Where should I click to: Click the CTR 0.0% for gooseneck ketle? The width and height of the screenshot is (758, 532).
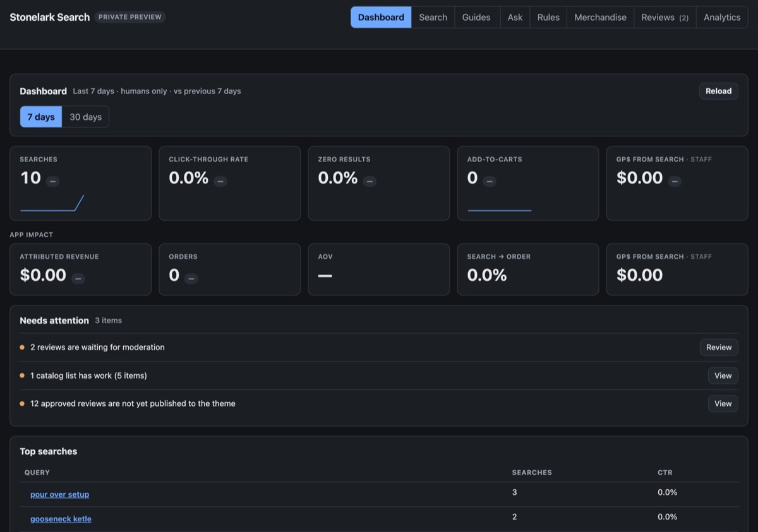pyautogui.click(x=667, y=517)
